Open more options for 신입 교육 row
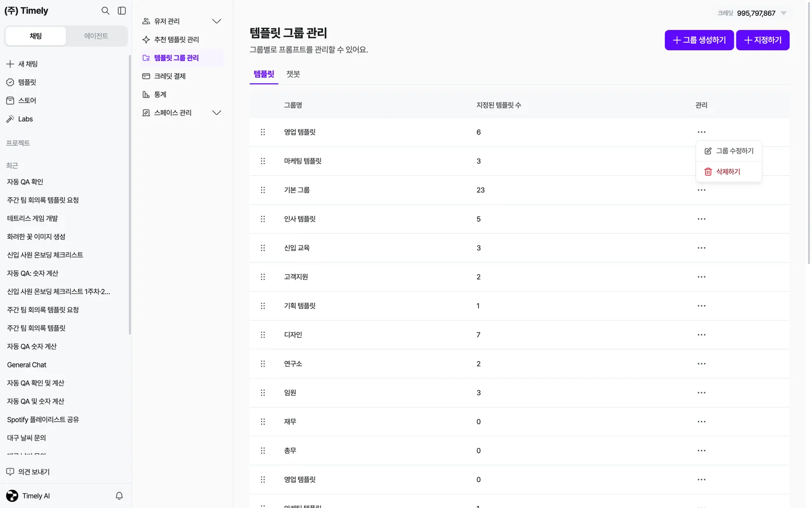812x508 pixels. [x=701, y=248]
